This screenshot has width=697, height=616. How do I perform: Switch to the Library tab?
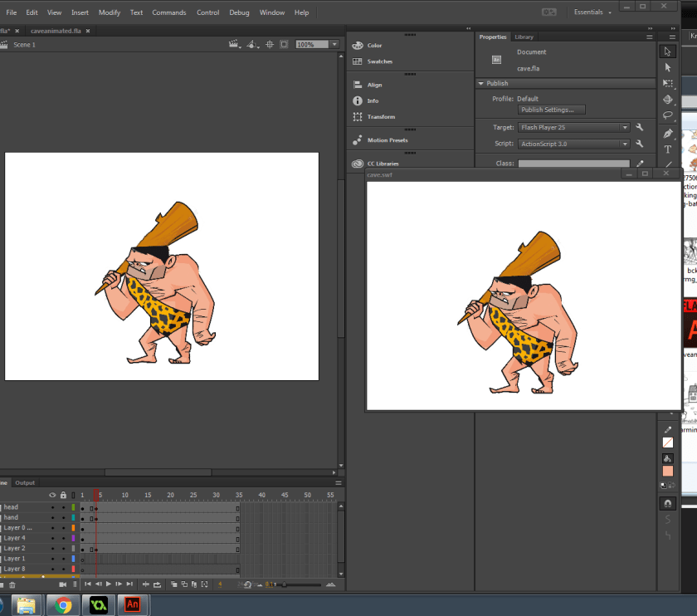tap(524, 37)
